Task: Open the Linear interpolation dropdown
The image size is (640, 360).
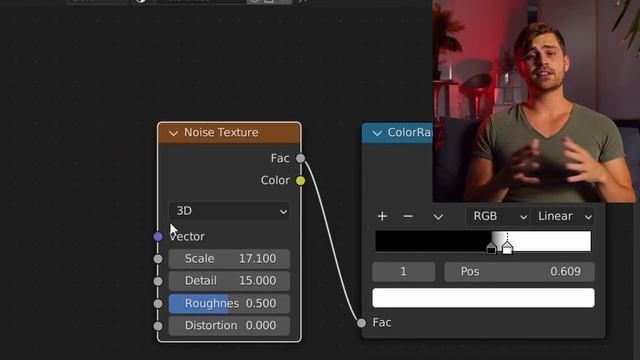Action: tap(563, 216)
